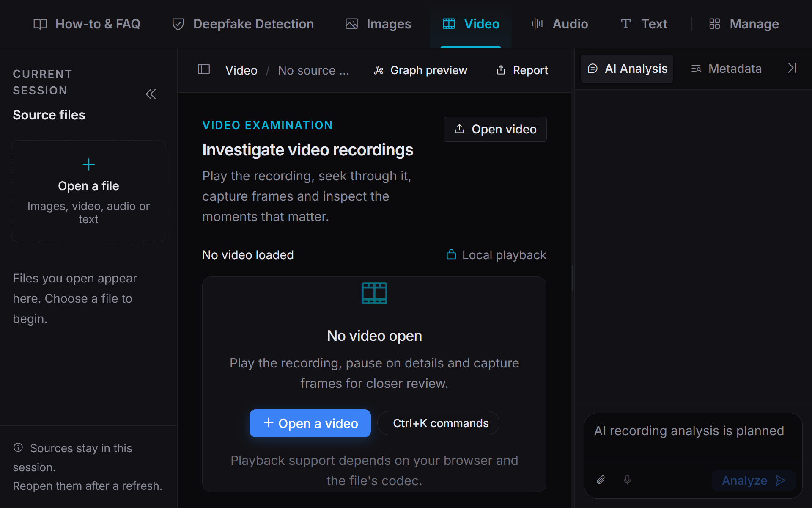Click the Source files heading
Image resolution: width=812 pixels, height=508 pixels.
coord(49,115)
